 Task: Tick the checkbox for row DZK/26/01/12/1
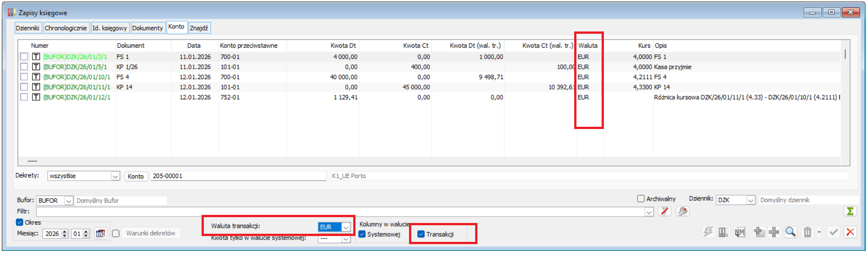pyautogui.click(x=24, y=97)
